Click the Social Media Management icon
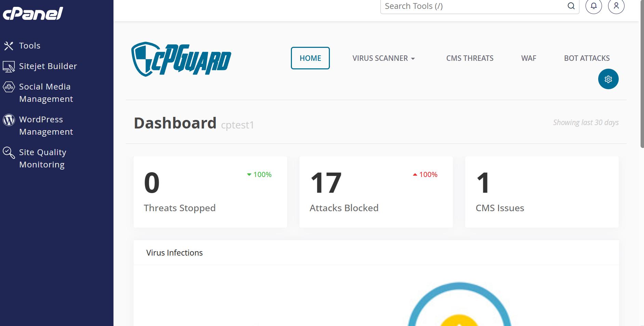This screenshot has width=644, height=326. click(x=9, y=87)
